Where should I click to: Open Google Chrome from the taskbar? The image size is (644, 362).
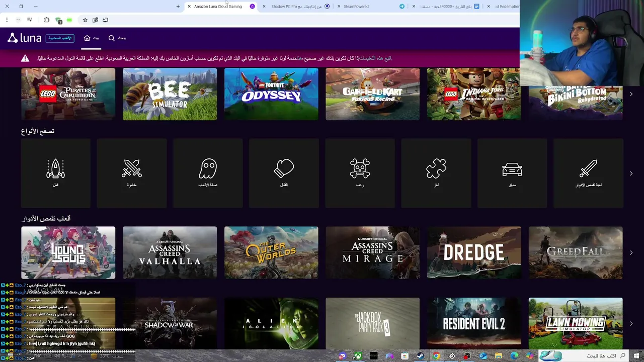[436, 356]
